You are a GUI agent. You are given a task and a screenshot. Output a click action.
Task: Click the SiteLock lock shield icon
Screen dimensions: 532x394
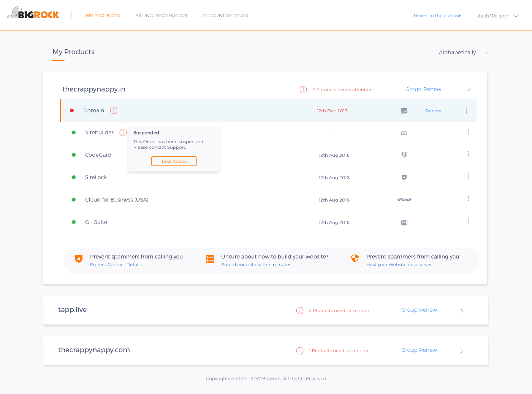pyautogui.click(x=404, y=177)
